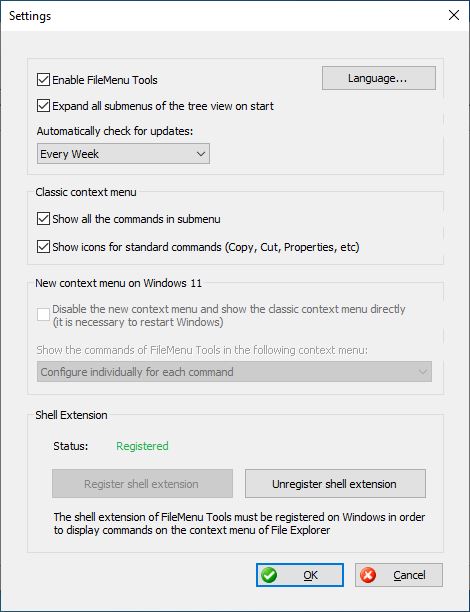Click Unregister shell extension
Screen dimensions: 470x612
coord(335,484)
